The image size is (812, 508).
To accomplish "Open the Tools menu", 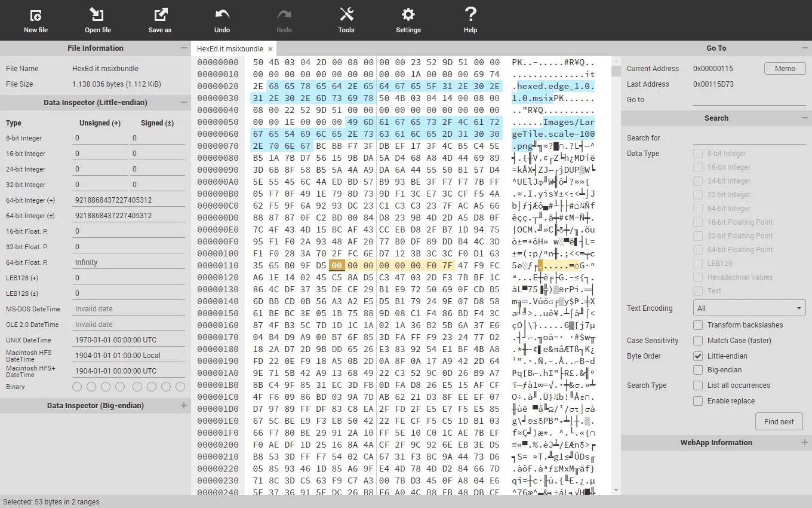I will click(x=346, y=20).
